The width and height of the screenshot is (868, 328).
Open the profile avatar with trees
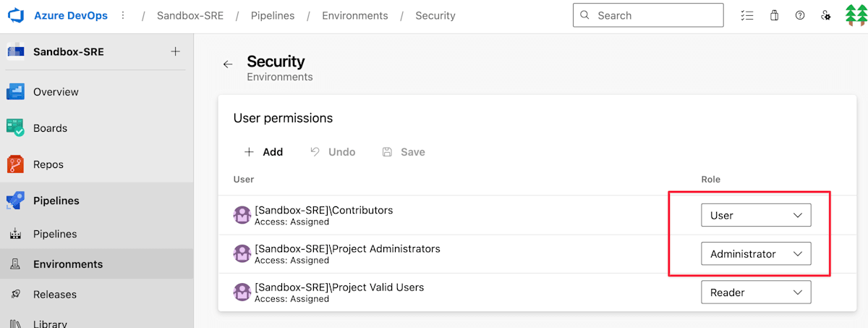click(x=856, y=15)
